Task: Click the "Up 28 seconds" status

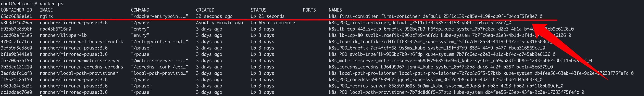Action: click(x=267, y=16)
